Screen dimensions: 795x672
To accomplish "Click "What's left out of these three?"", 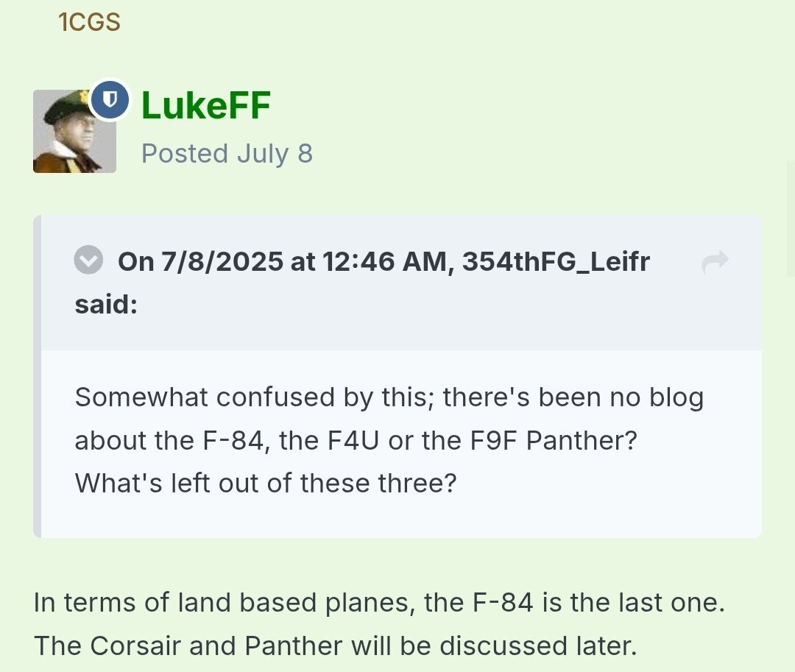I will coord(266,483).
